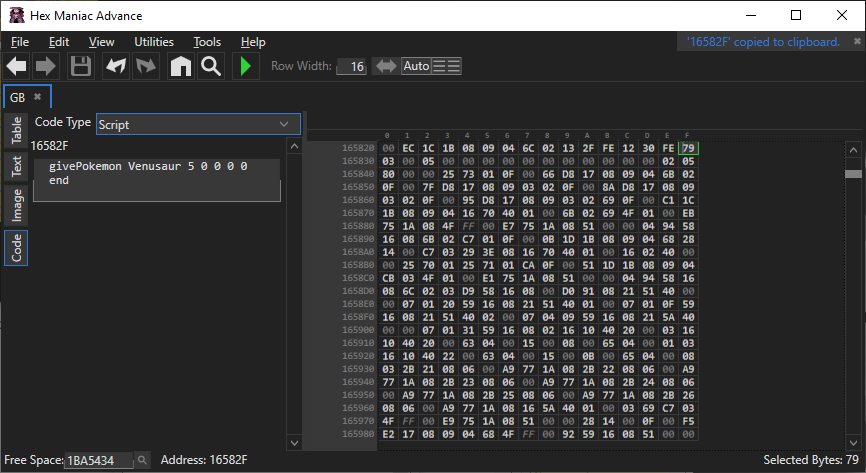Click the Undo arrow icon
The height and width of the screenshot is (473, 866).
coord(116,66)
